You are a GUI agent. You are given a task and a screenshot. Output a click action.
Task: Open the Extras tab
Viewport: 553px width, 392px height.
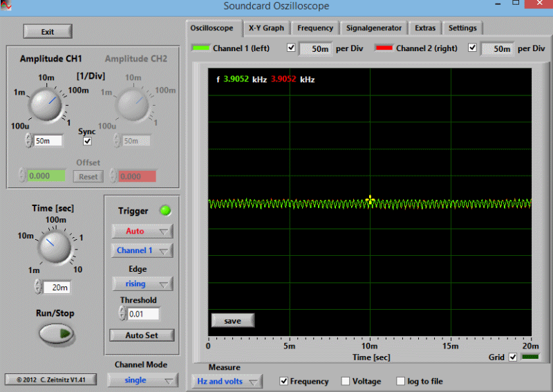pos(425,28)
